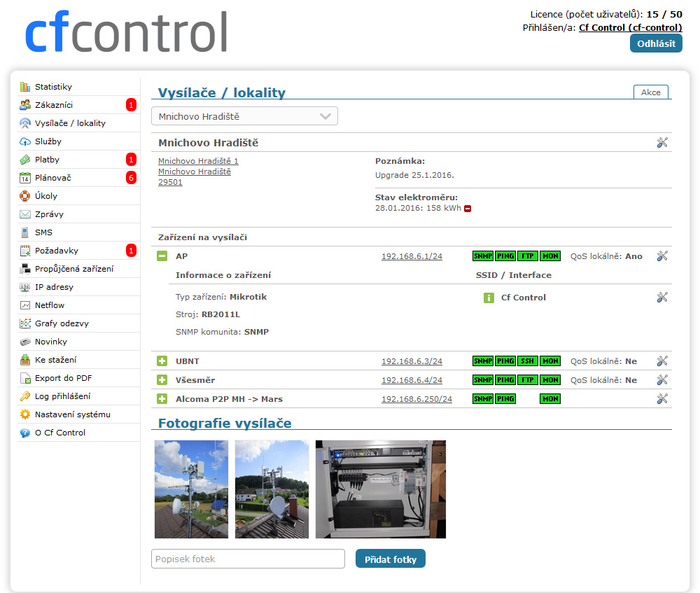Open the Mnichovo Hradiště location dropdown
The height and width of the screenshot is (593, 700).
click(244, 116)
